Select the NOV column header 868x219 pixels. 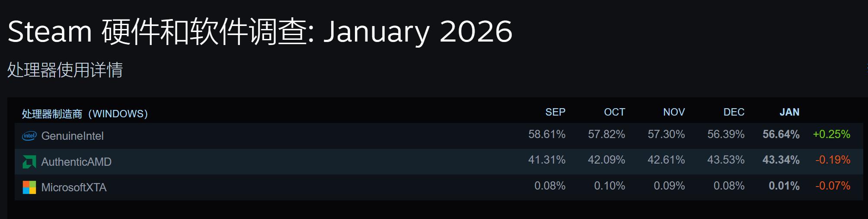[673, 112]
